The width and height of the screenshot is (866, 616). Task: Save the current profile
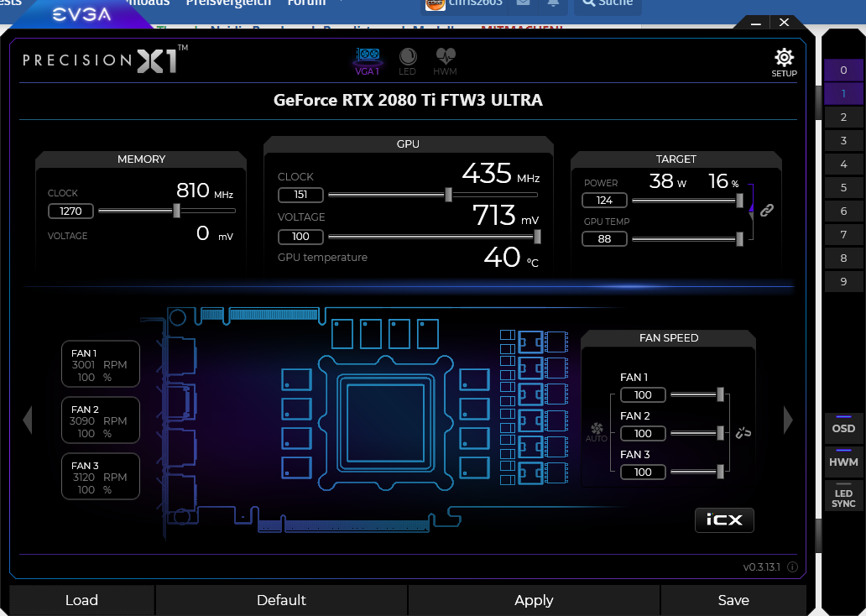[x=733, y=600]
